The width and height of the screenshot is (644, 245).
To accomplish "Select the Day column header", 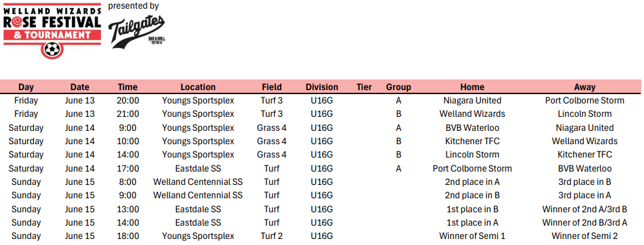I will 26,87.
